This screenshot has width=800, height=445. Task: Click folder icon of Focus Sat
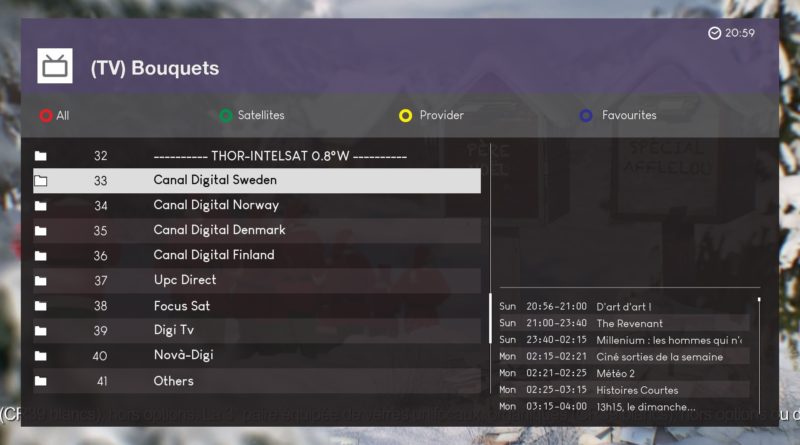pos(41,306)
